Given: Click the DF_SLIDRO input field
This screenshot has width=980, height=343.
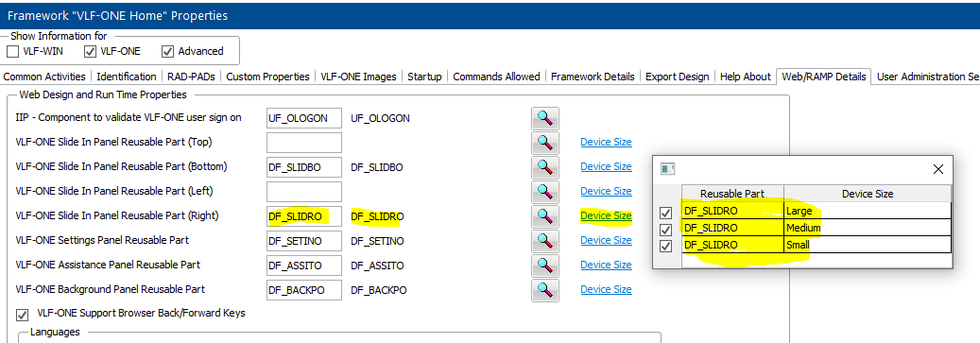Looking at the screenshot, I should tap(304, 216).
